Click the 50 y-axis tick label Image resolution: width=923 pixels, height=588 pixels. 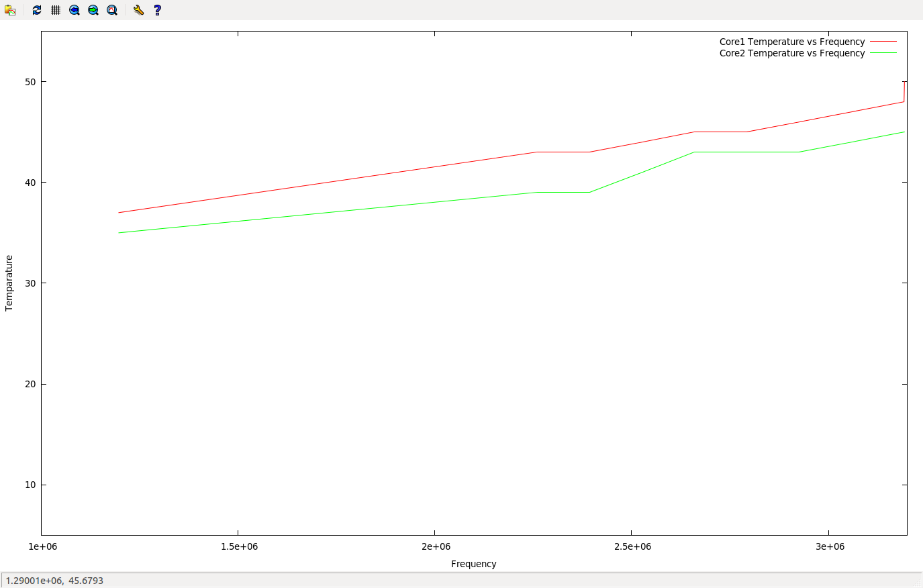point(30,82)
